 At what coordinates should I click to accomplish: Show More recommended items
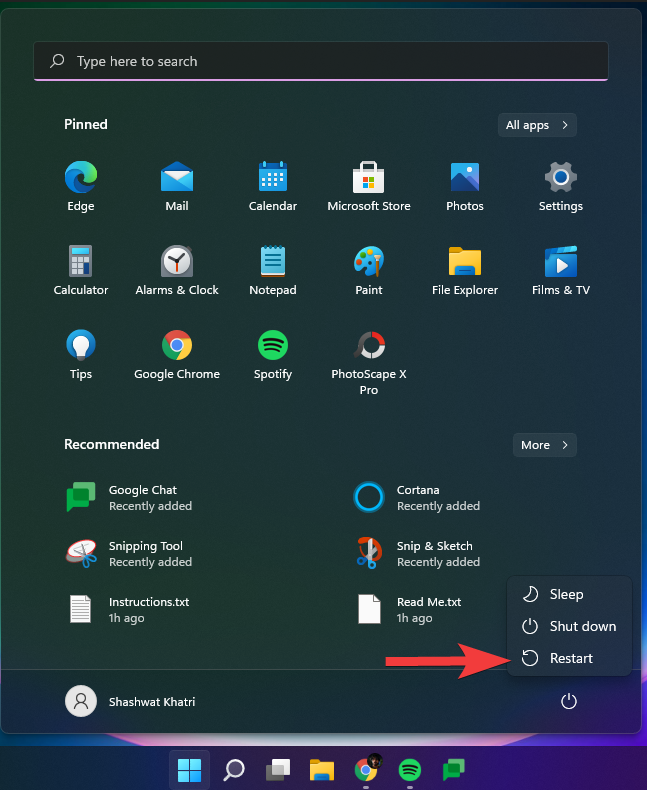(545, 445)
